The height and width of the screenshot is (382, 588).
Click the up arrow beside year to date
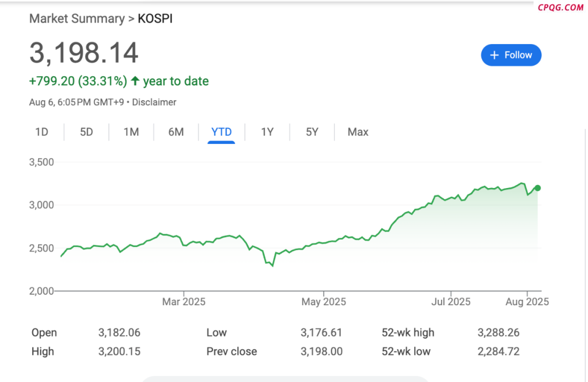[135, 81]
